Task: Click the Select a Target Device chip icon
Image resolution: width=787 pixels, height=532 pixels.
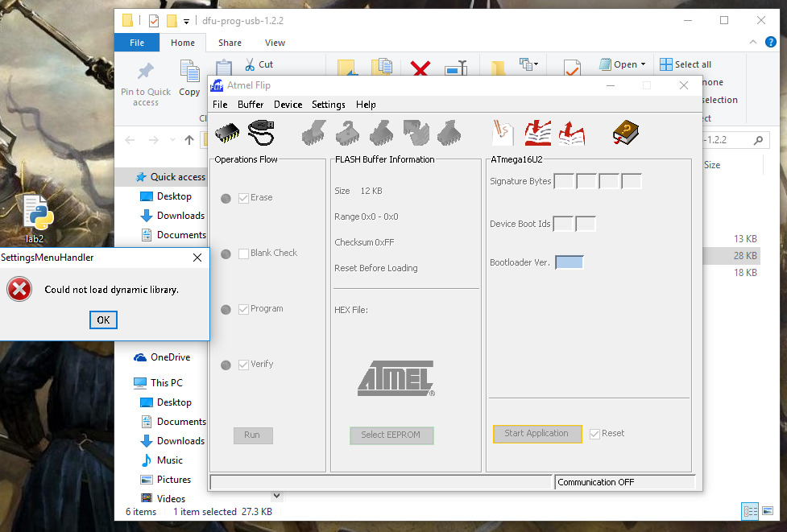Action: click(227, 133)
